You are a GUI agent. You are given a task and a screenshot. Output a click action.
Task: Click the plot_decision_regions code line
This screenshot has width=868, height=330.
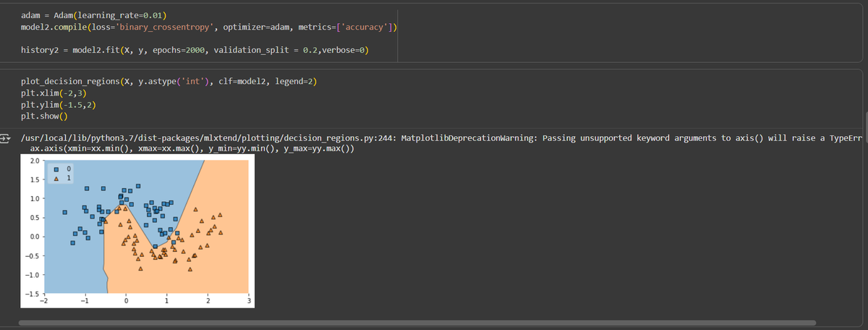pos(169,81)
